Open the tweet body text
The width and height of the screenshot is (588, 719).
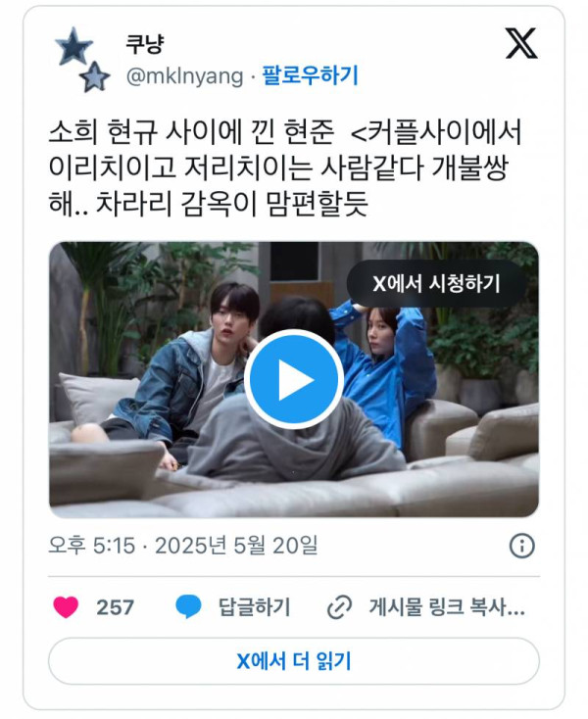[x=285, y=168]
